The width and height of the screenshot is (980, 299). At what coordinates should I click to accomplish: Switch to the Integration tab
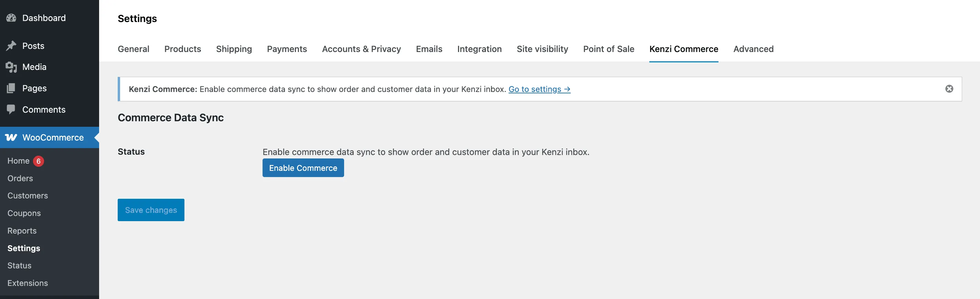[x=479, y=49]
